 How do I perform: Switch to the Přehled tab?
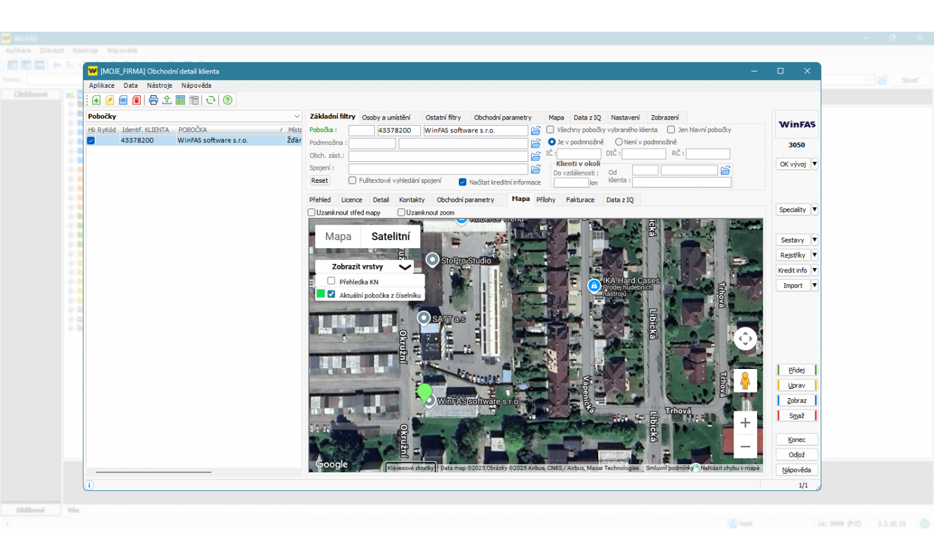[320, 200]
